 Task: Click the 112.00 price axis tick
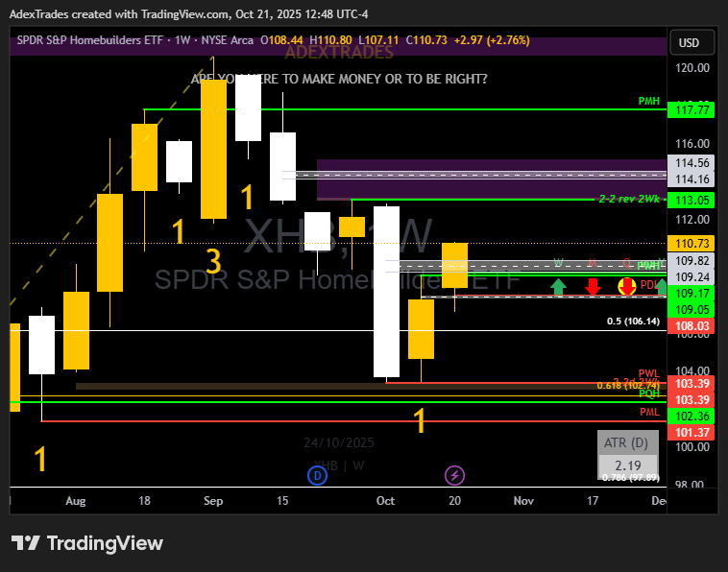click(692, 220)
